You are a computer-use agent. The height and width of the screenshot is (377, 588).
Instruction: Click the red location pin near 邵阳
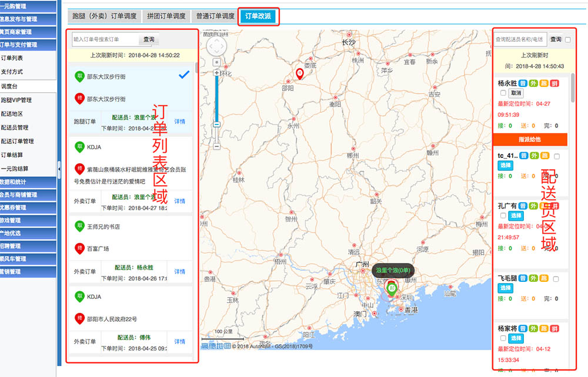(300, 73)
